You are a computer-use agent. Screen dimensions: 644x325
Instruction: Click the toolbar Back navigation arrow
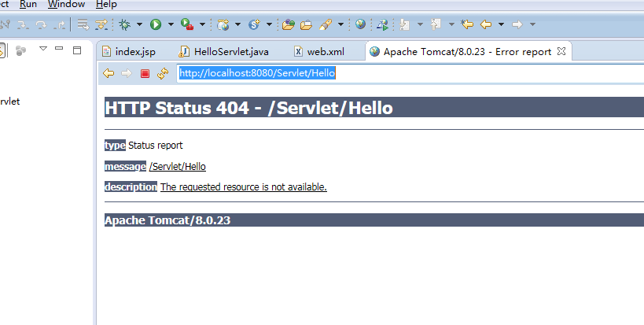486,24
